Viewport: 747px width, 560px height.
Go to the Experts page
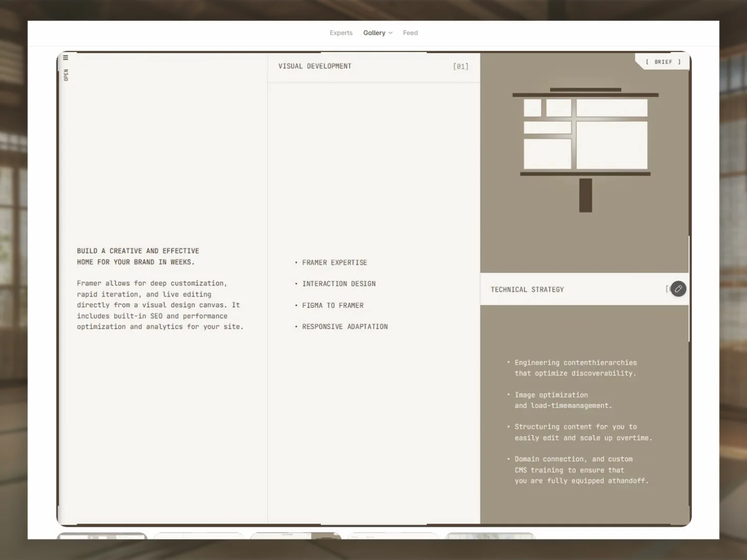[341, 33]
